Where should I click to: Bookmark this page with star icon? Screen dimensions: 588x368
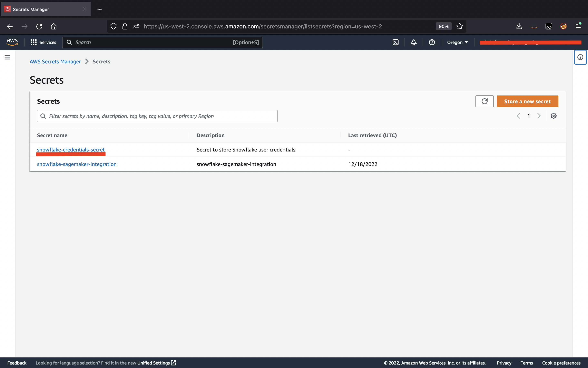[x=459, y=26]
